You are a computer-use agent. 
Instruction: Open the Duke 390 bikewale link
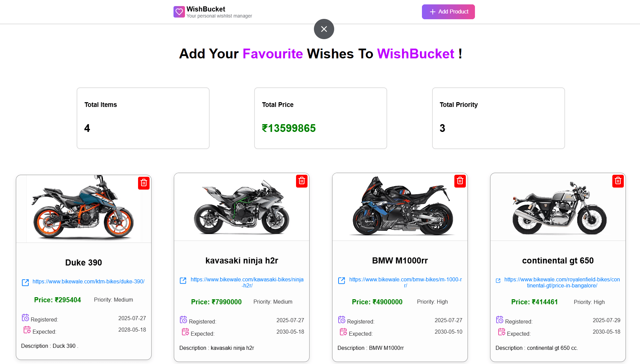pyautogui.click(x=88, y=281)
